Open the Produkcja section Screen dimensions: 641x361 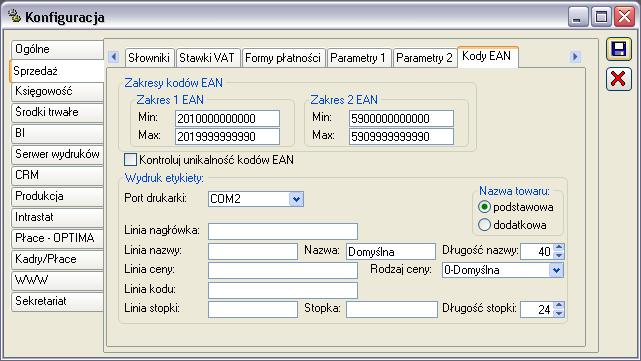pos(57,196)
